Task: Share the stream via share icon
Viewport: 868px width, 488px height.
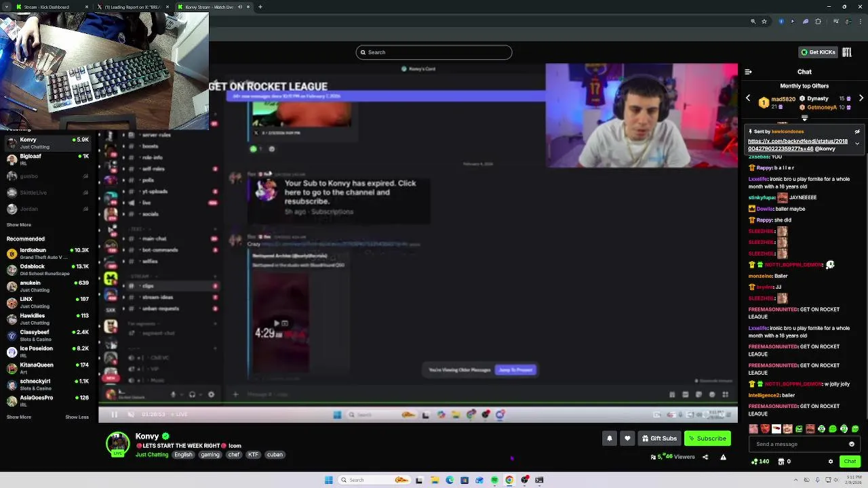Action: (x=705, y=457)
